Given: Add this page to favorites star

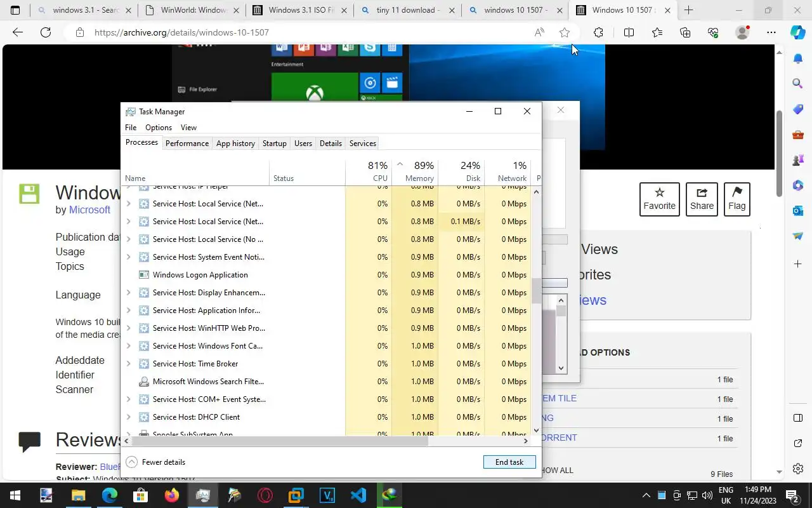Looking at the screenshot, I should coord(565,32).
